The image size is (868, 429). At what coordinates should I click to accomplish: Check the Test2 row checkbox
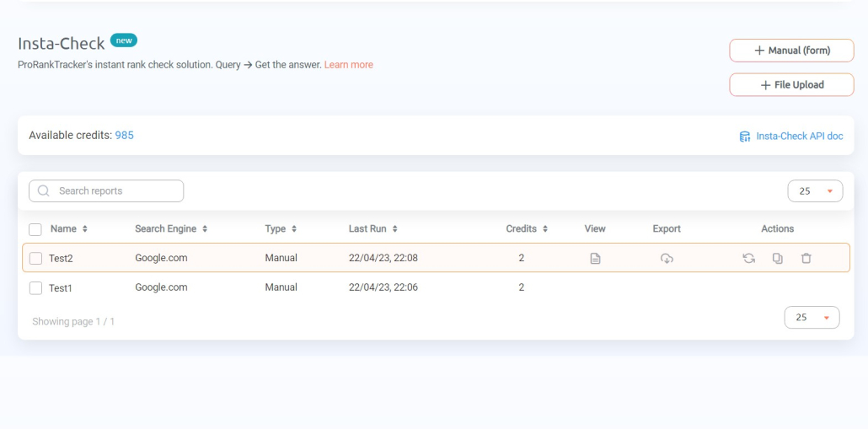point(35,258)
